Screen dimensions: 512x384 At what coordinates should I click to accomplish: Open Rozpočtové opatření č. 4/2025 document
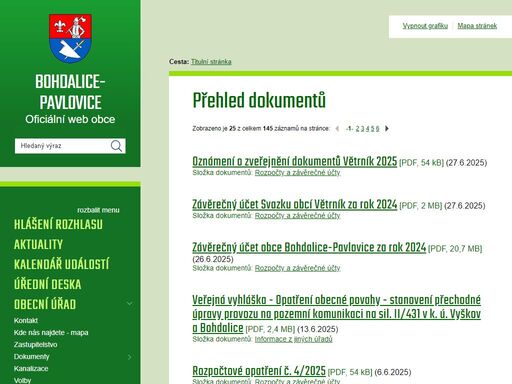coord(259,371)
